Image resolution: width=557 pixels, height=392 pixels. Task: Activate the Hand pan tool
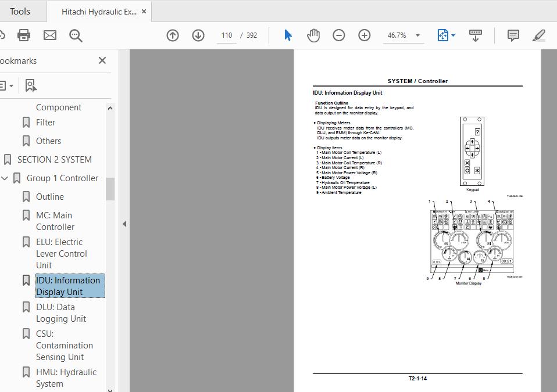tap(313, 35)
